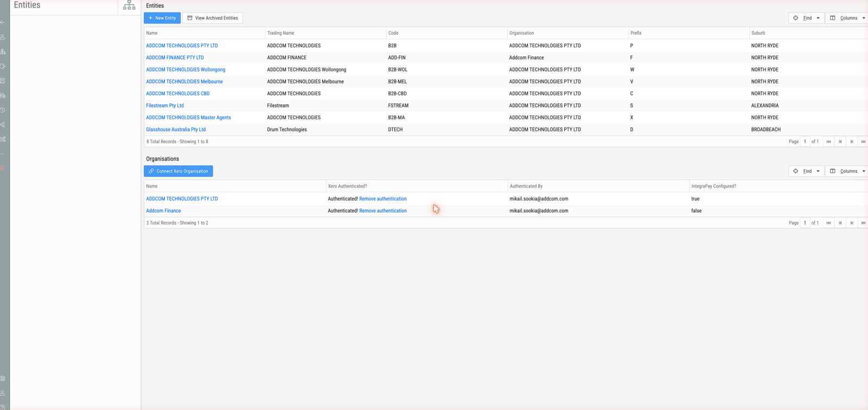Go to first page in Entities table
The image size is (868, 410).
pyautogui.click(x=828, y=142)
